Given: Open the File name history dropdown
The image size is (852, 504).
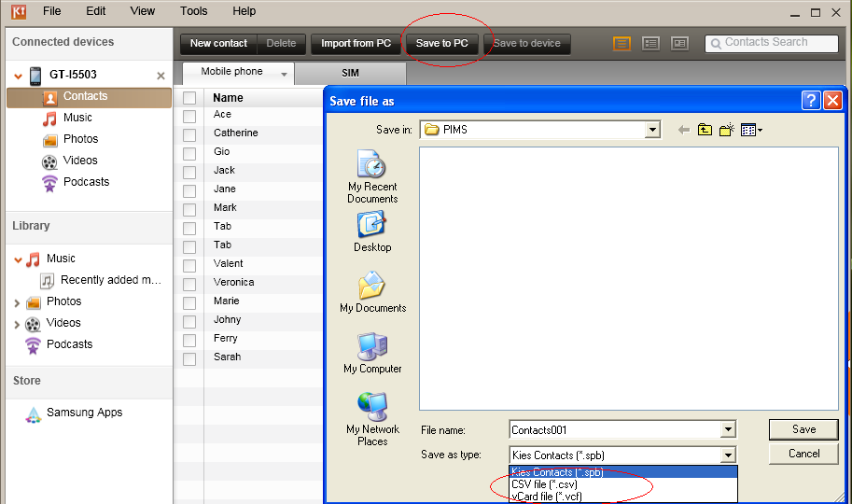Looking at the screenshot, I should tap(728, 429).
